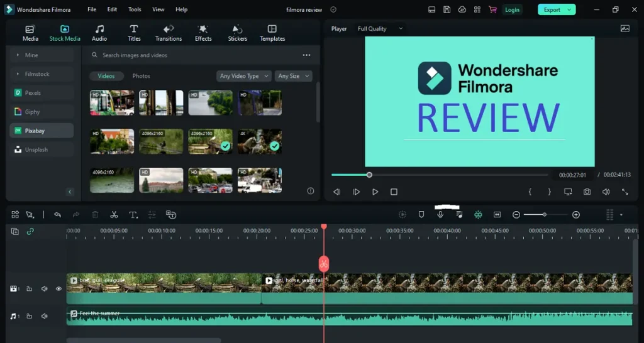The height and width of the screenshot is (343, 644).
Task: Select Pexels stock source
Action: (x=42, y=93)
